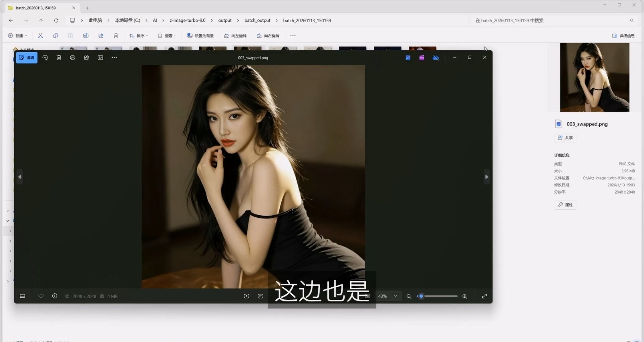The image size is (644, 342).
Task: Zoom in the photo
Action: coord(465,296)
